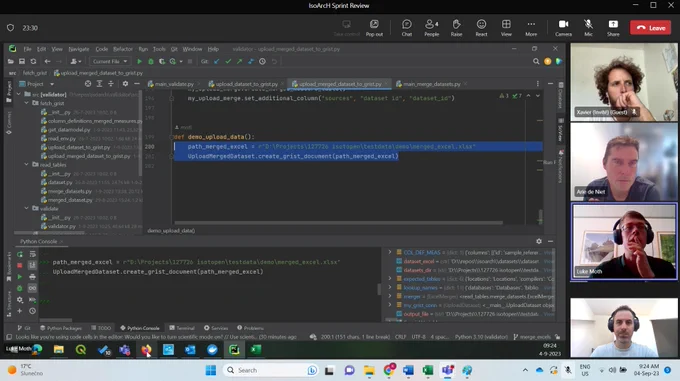Click the green Run button in PyCharm toolbar
Viewport: 680px width, 381px height.
pos(139,62)
